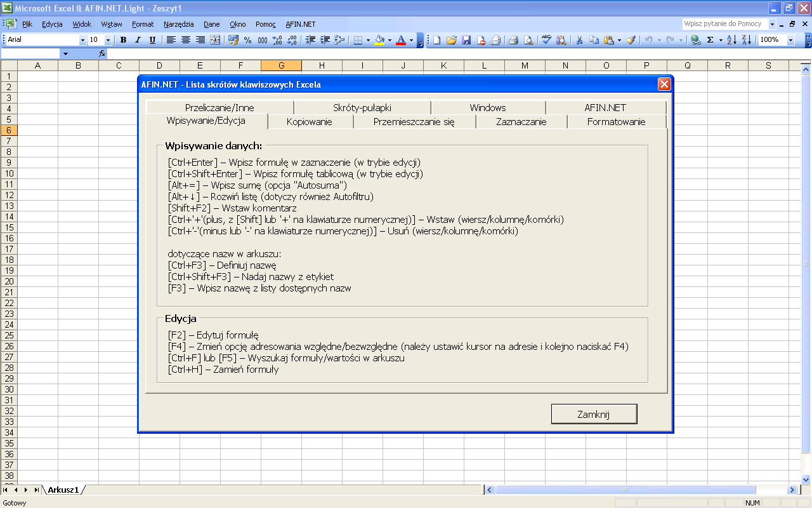The width and height of the screenshot is (812, 508).
Task: Select the Arkusz1 sheet tab
Action: click(x=63, y=490)
